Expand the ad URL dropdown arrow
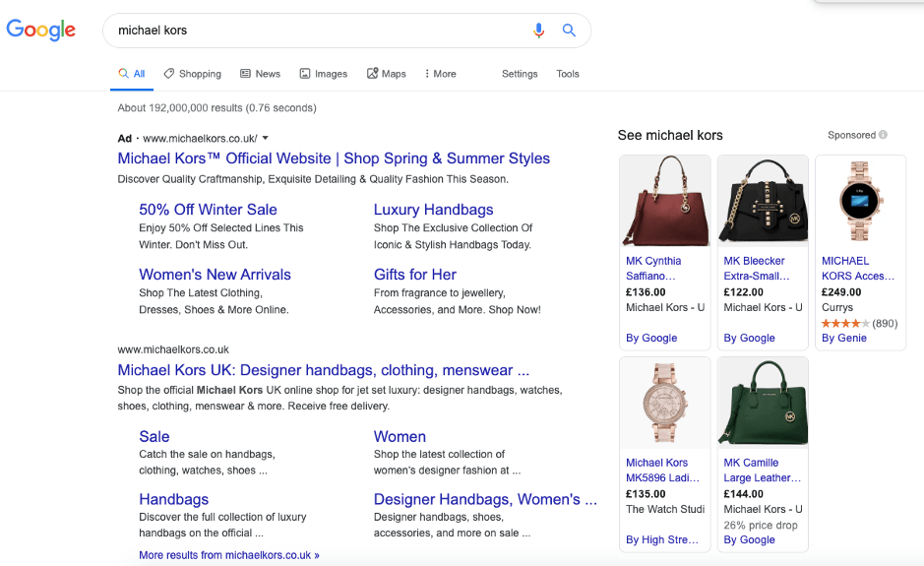The height and width of the screenshot is (566, 924). coord(266,138)
